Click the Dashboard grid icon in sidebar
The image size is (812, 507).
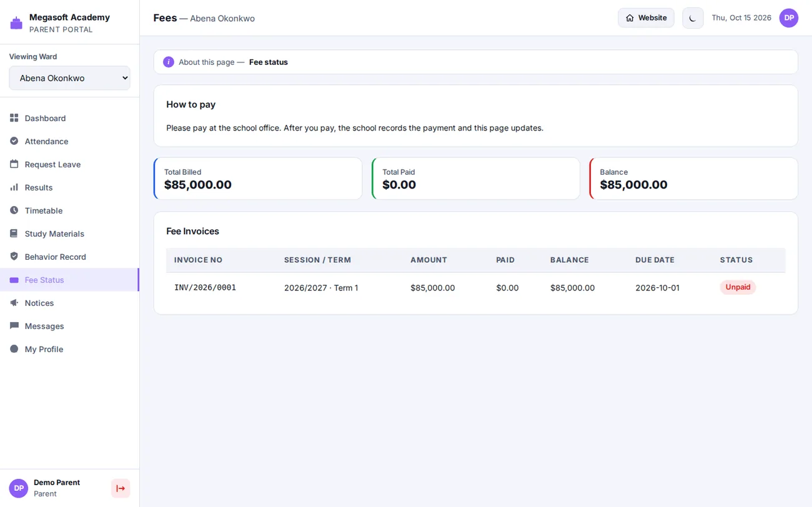tap(14, 118)
